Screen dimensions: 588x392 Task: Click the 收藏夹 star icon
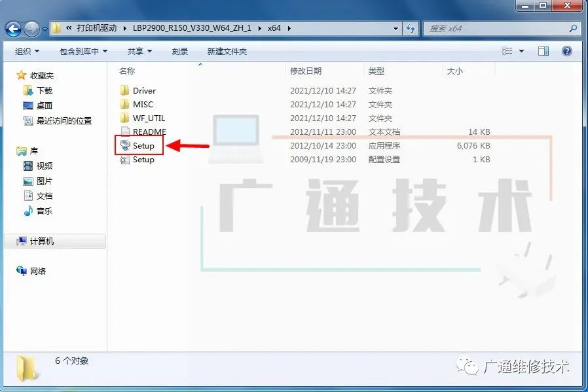coord(22,75)
